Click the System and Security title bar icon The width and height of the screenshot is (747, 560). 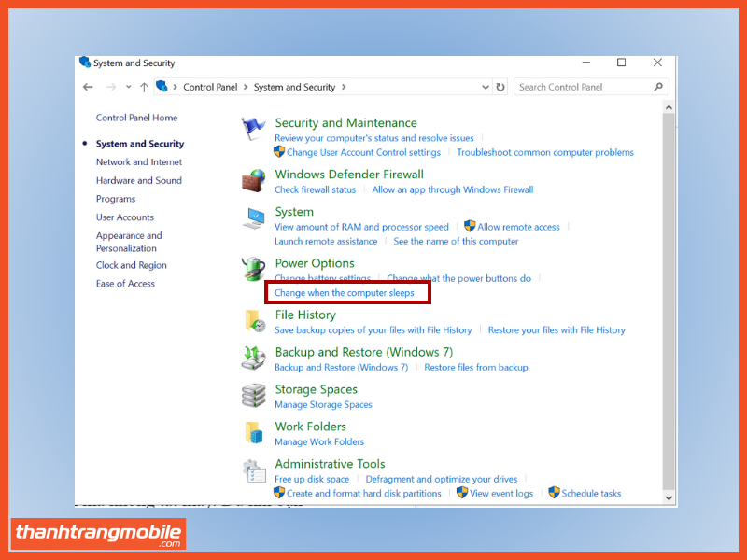(x=85, y=63)
